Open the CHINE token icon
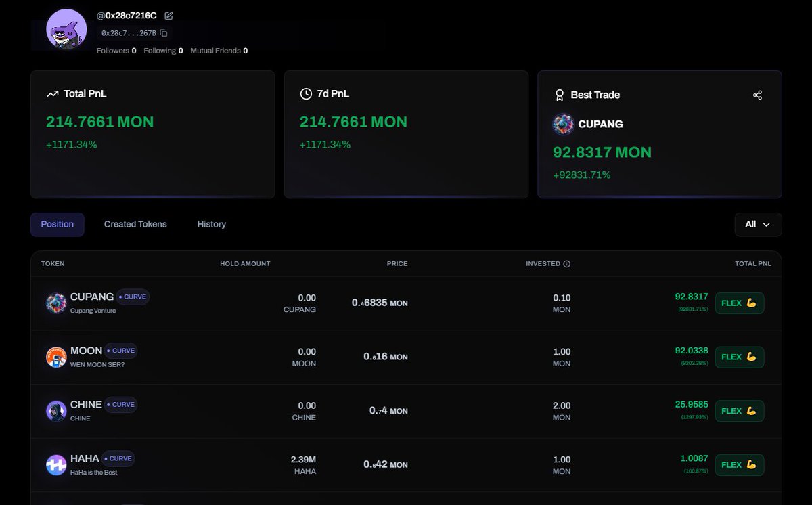This screenshot has width=812, height=505. 56,411
